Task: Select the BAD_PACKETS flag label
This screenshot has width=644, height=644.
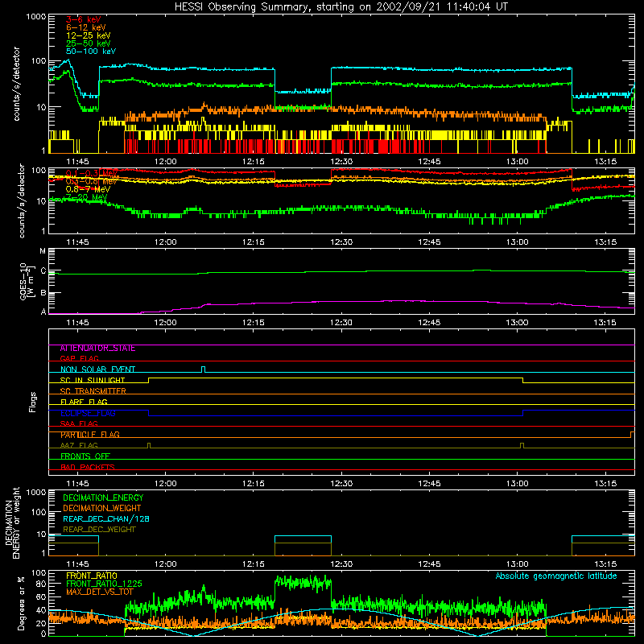Action: 87,467
